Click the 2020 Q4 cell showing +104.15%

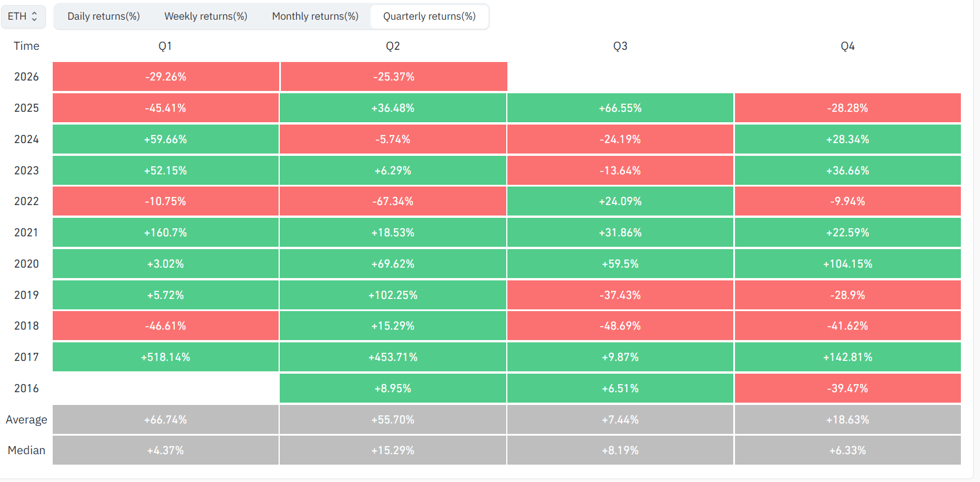(848, 264)
